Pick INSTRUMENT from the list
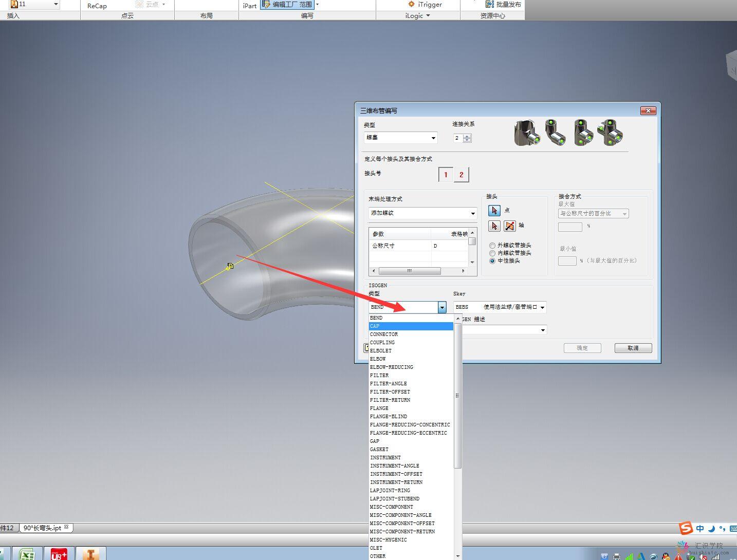Image resolution: width=737 pixels, height=560 pixels. click(x=411, y=458)
